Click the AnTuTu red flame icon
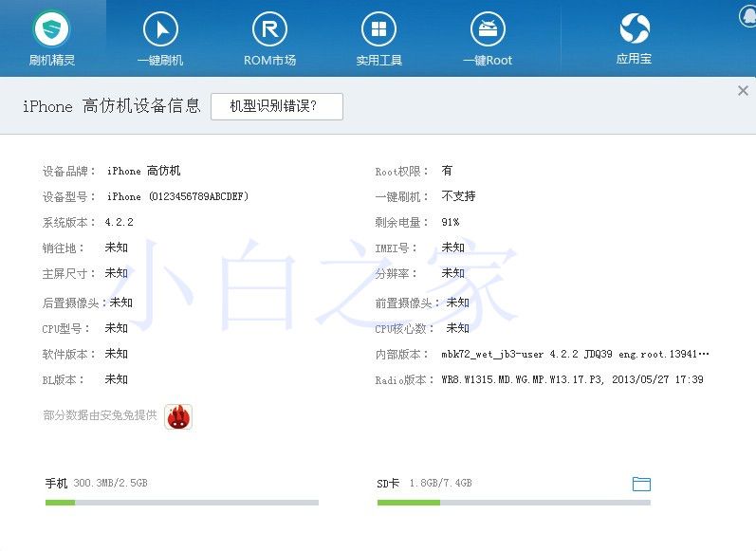Viewport: 756px width, 551px height. pos(178,416)
